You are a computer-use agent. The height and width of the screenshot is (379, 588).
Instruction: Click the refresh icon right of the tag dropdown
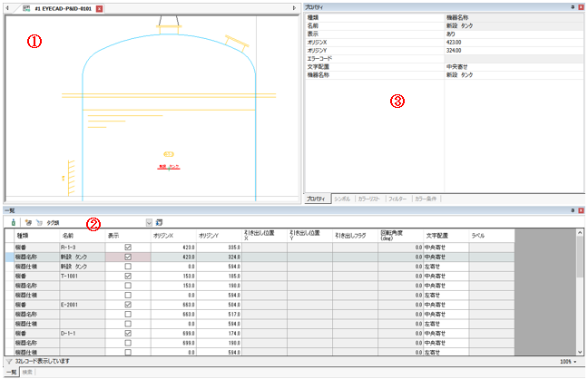point(159,222)
